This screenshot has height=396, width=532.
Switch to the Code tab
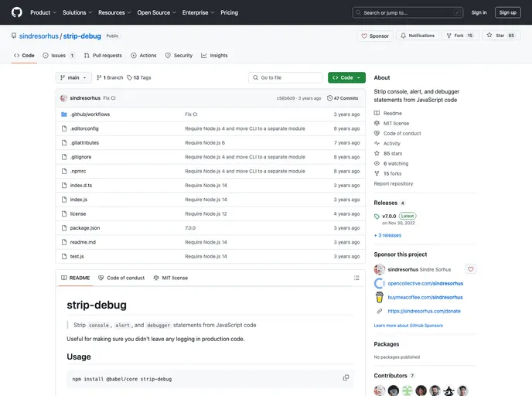(x=24, y=56)
